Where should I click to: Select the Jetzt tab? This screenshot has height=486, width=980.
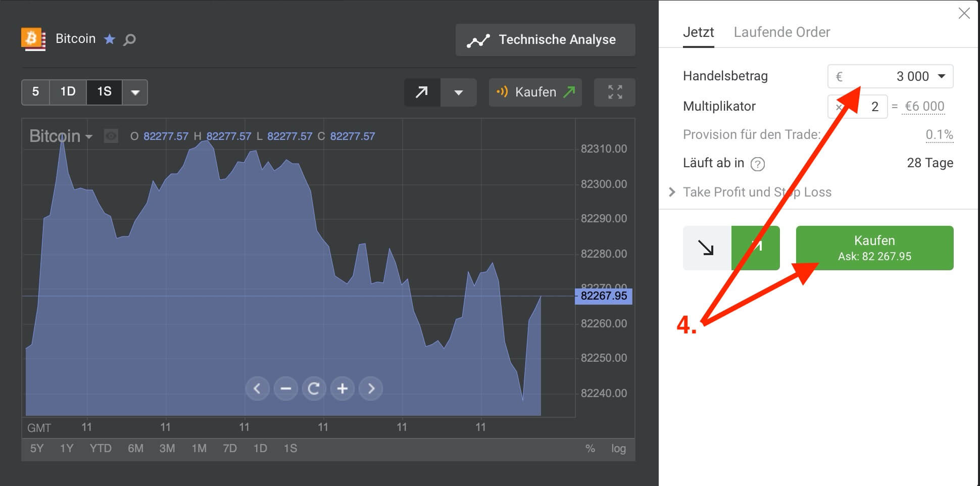coord(699,32)
